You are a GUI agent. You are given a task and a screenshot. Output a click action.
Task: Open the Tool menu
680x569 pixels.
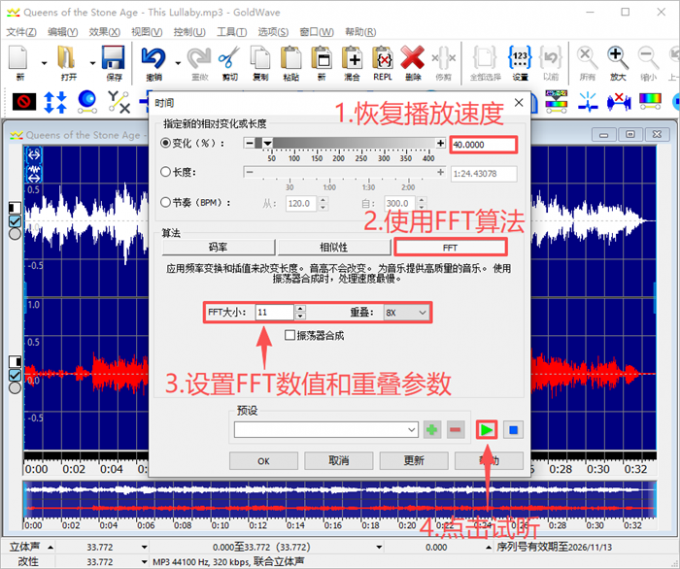tap(232, 32)
